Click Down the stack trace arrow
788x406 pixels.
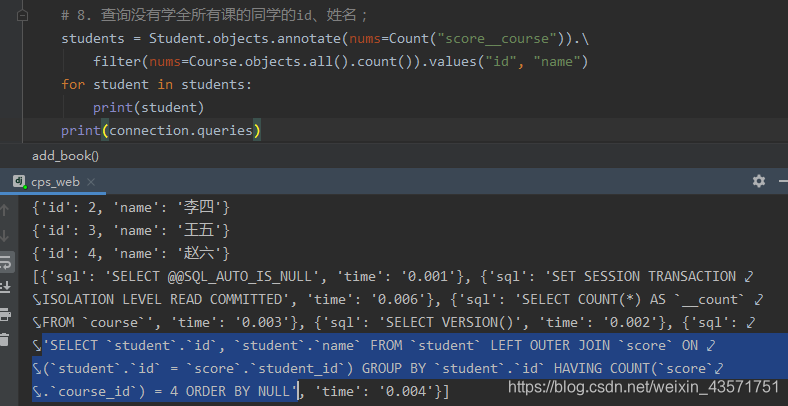5,236
